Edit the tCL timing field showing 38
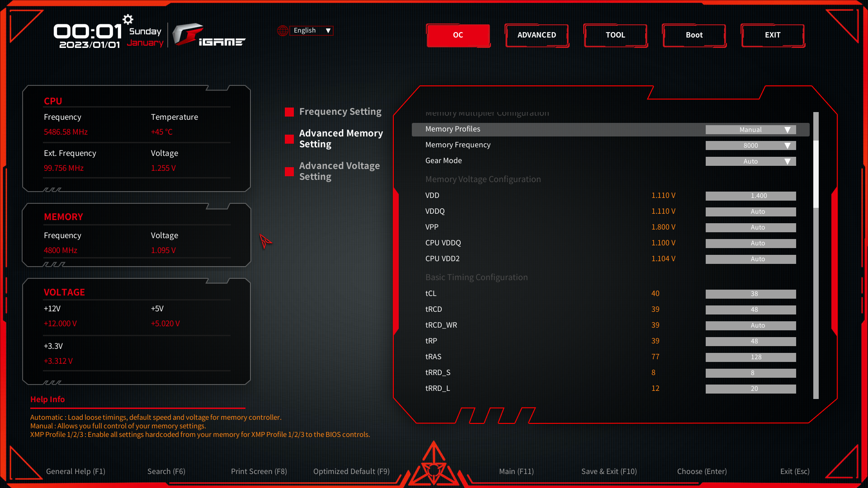The width and height of the screenshot is (868, 488). point(750,294)
